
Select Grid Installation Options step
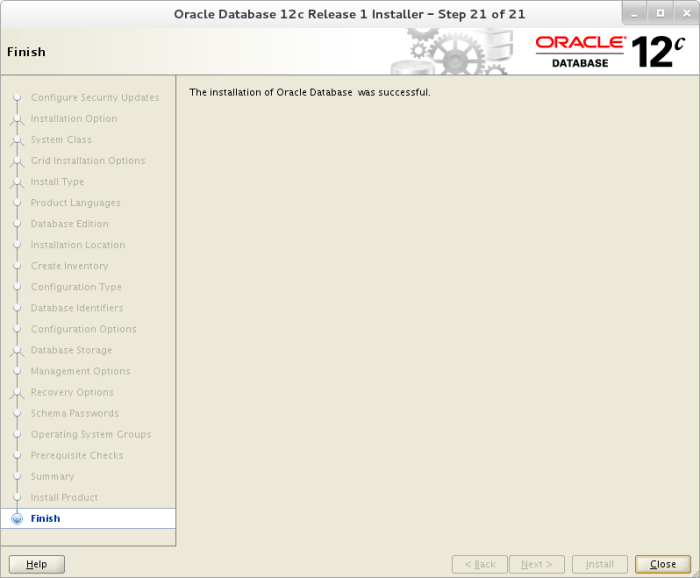tap(88, 160)
